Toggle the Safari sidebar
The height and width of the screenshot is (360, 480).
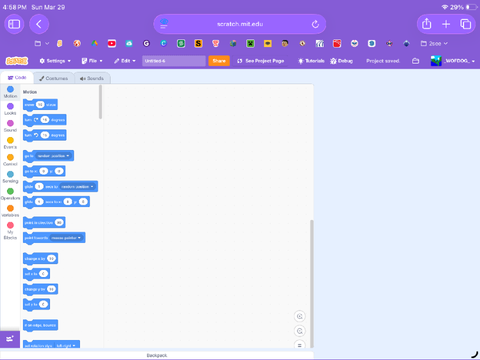[14, 24]
